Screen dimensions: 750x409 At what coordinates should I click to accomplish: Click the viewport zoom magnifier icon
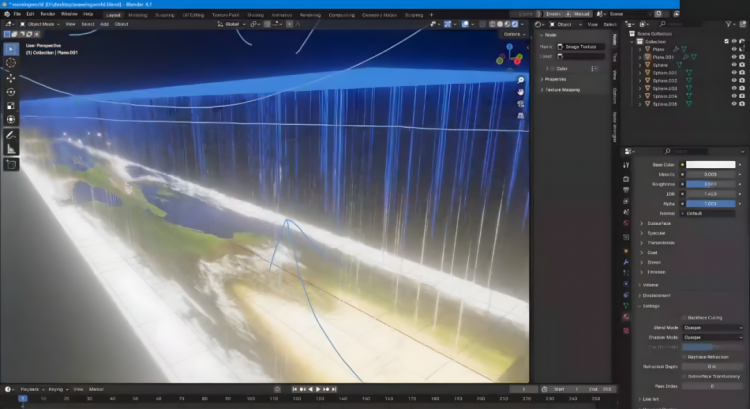520,80
